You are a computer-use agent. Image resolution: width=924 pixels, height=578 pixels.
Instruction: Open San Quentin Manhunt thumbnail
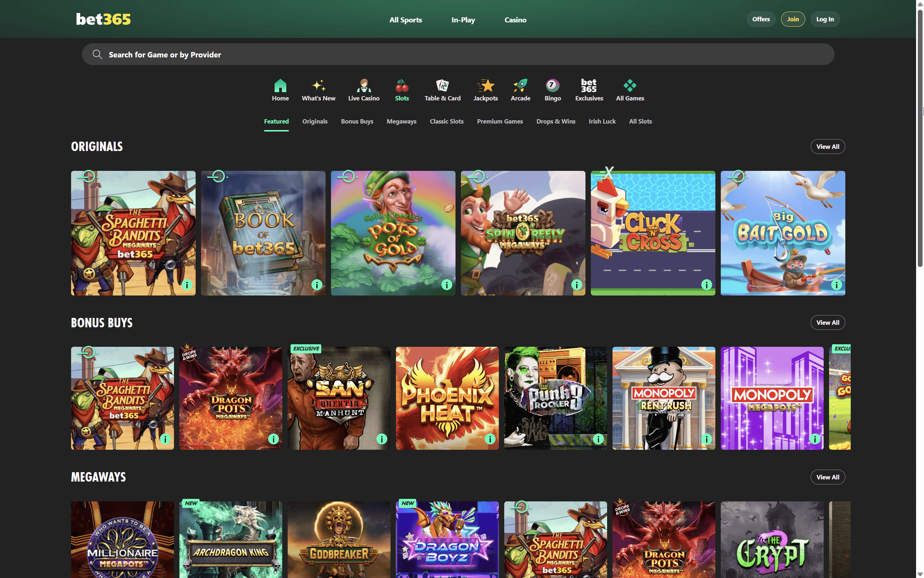(339, 398)
